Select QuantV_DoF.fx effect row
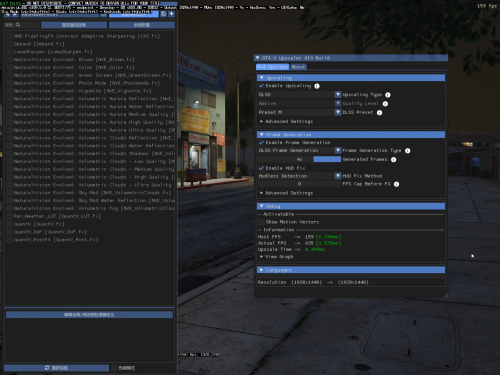 (50, 232)
